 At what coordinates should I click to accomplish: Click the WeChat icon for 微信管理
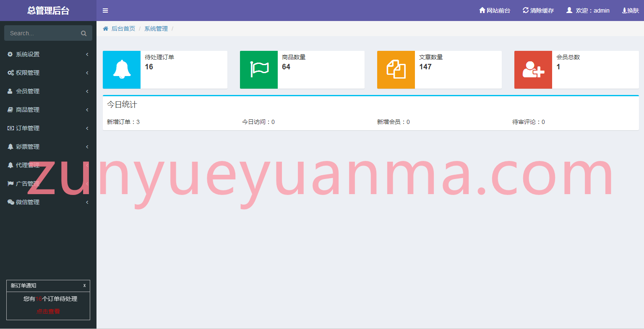(10, 202)
